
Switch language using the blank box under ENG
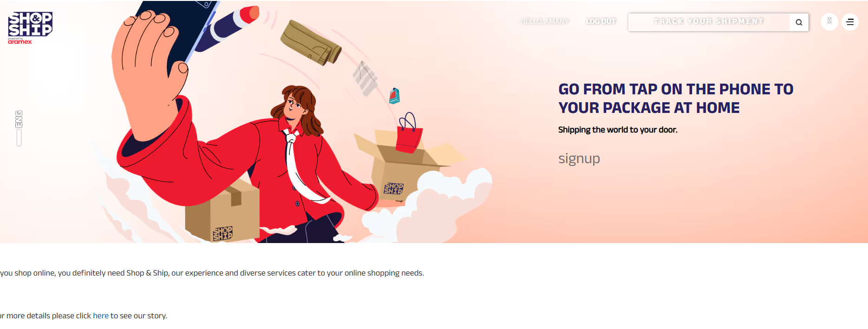[19, 138]
